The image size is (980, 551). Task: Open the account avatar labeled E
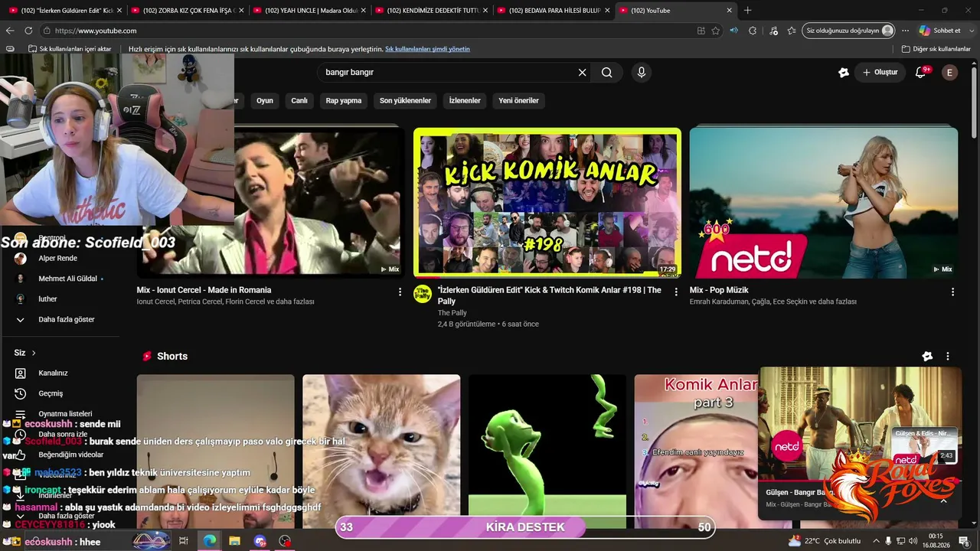(949, 73)
